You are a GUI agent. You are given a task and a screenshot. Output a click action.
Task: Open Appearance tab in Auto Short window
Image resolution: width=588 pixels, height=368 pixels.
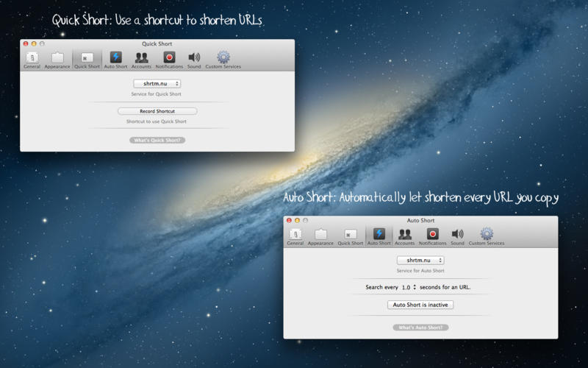(320, 237)
